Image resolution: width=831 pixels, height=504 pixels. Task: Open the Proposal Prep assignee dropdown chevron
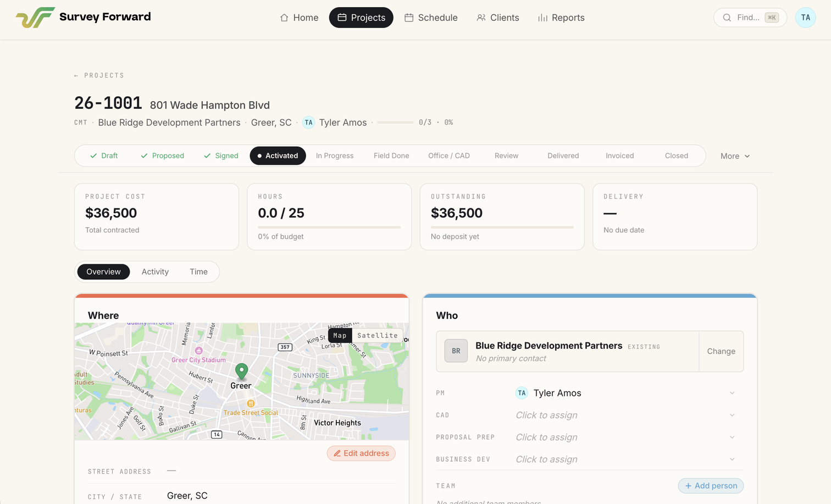(x=732, y=437)
